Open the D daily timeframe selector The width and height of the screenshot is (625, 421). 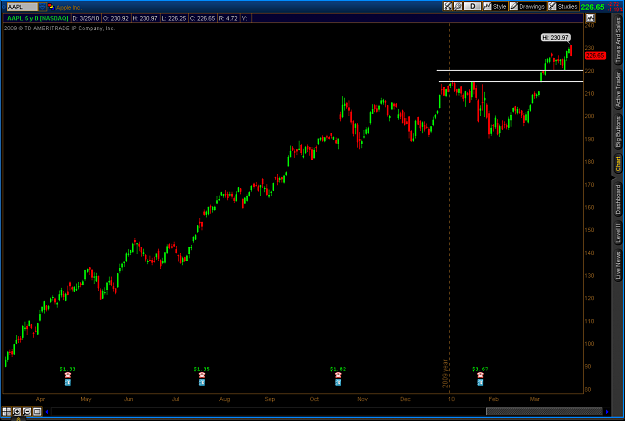[x=472, y=6]
